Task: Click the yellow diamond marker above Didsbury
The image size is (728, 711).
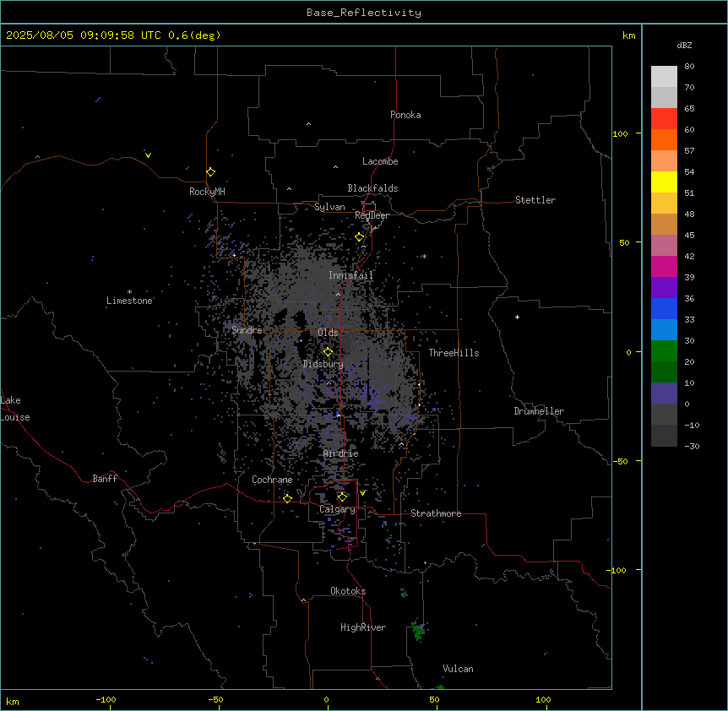Action: coord(328,352)
